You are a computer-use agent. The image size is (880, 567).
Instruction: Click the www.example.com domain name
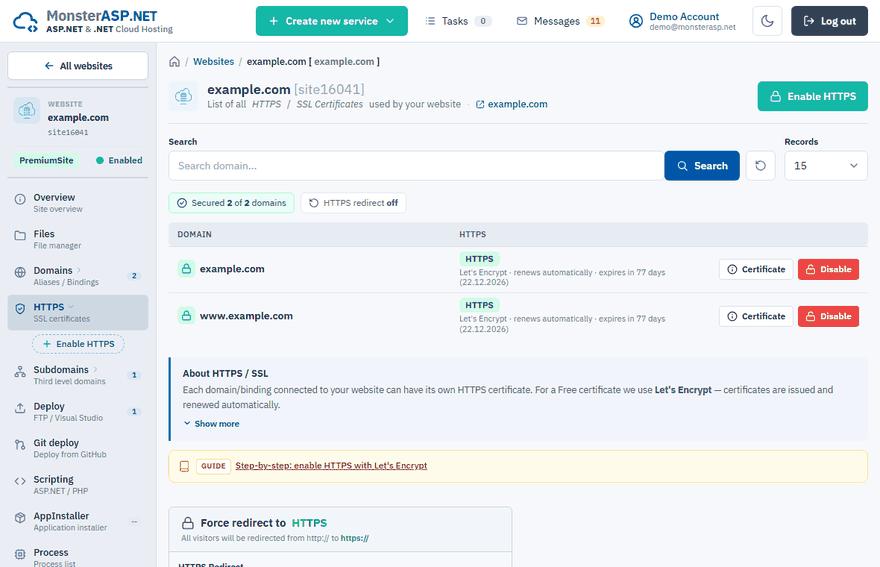click(x=246, y=316)
